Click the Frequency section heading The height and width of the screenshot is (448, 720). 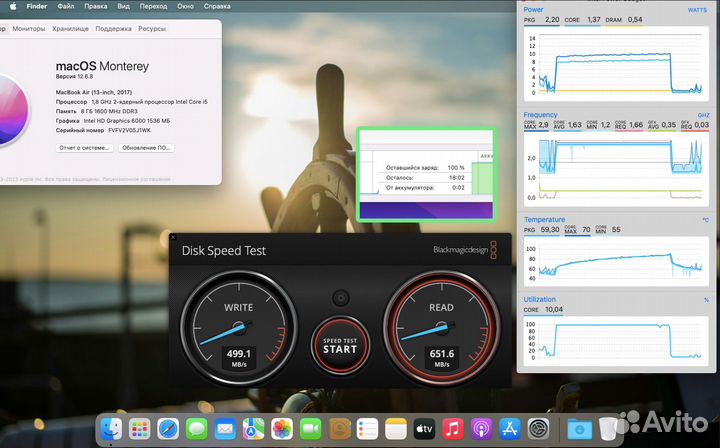[540, 115]
